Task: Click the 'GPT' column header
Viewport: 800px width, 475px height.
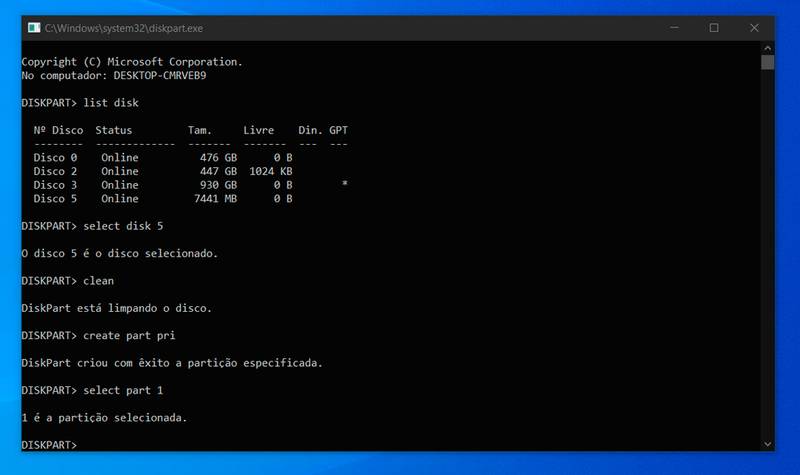Action: [x=338, y=130]
